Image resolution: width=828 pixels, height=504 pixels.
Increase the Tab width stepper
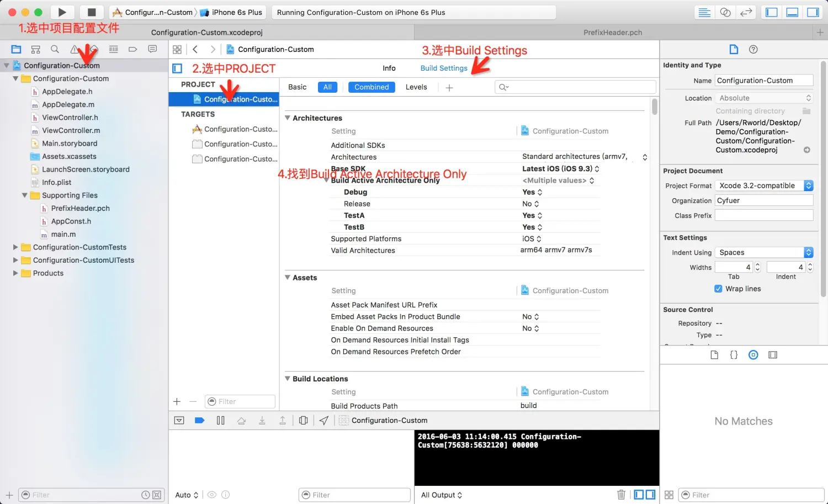(x=757, y=264)
